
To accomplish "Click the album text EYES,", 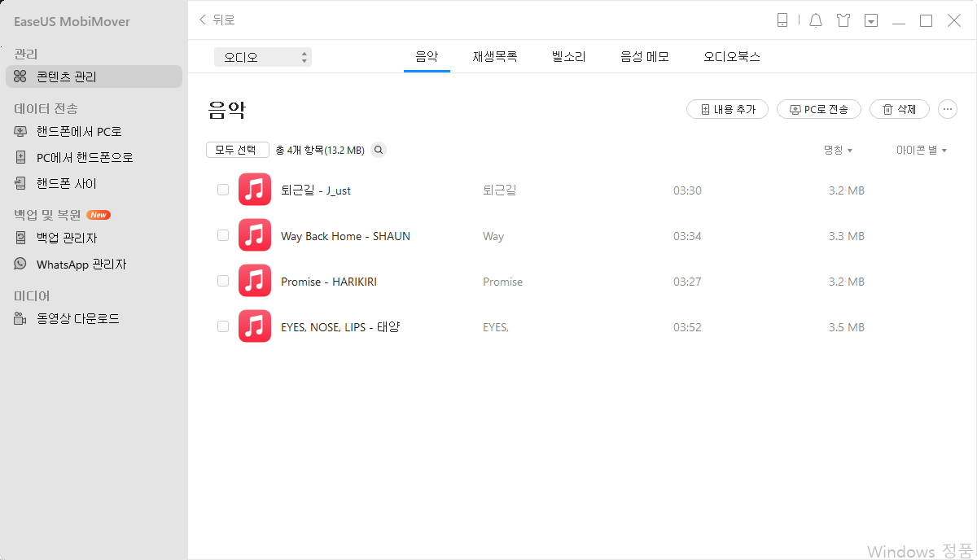I will click(x=496, y=327).
